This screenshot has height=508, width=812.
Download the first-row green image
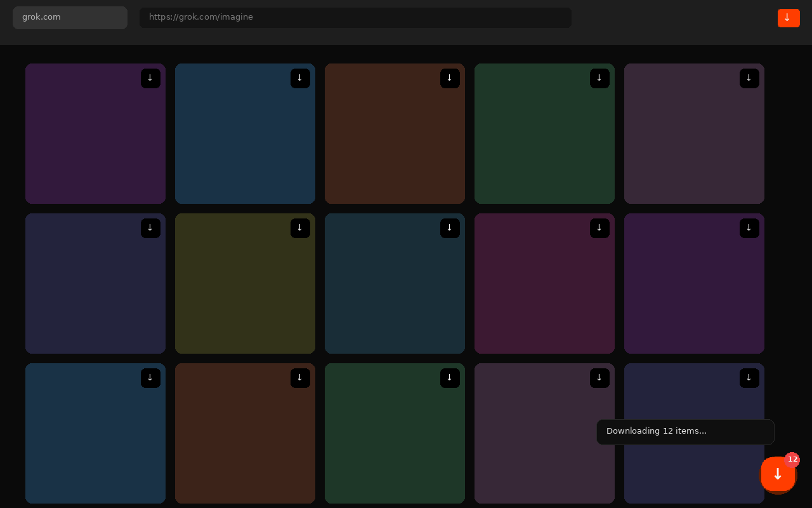point(599,78)
